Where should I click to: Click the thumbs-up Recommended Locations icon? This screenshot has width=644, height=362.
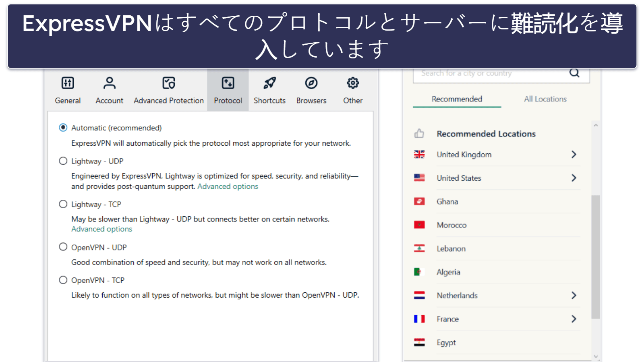click(x=419, y=133)
